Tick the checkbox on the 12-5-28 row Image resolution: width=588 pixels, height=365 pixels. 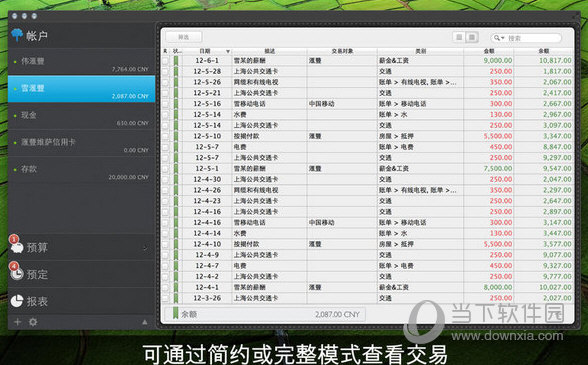[x=165, y=71]
